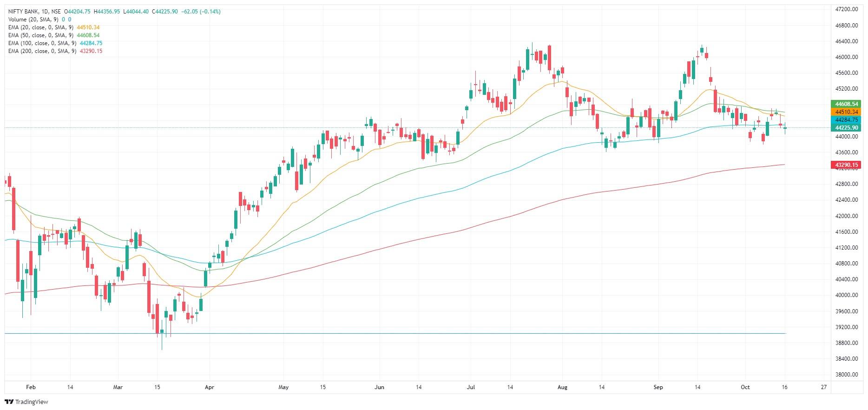
Task: Click the 27 date label on time axis
Action: (x=824, y=387)
